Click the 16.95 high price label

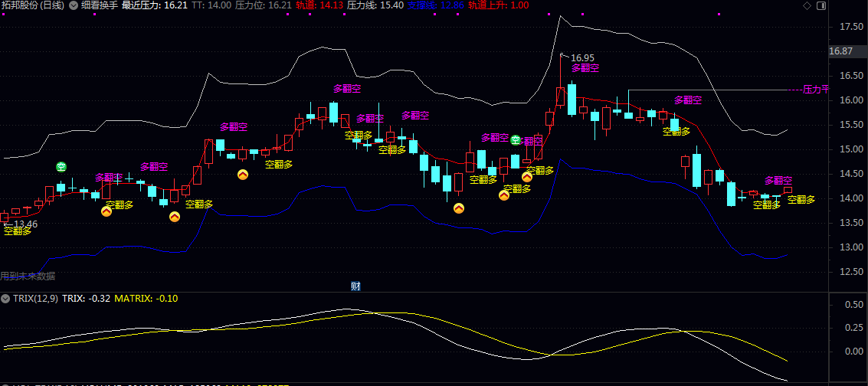coord(582,57)
